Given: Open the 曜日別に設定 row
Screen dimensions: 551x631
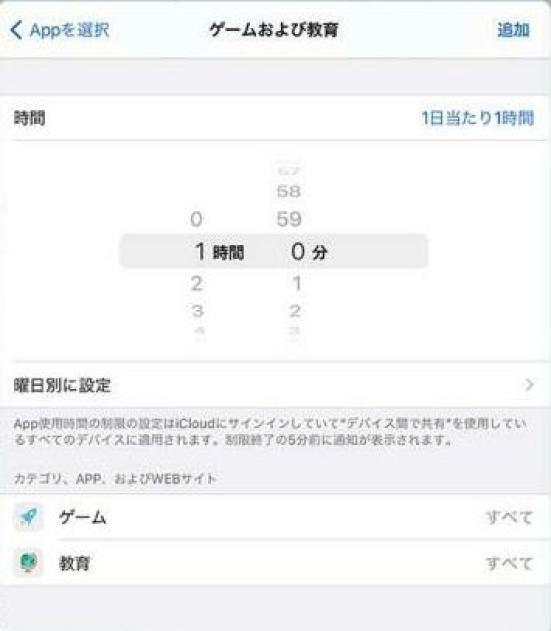Looking at the screenshot, I should tap(275, 385).
